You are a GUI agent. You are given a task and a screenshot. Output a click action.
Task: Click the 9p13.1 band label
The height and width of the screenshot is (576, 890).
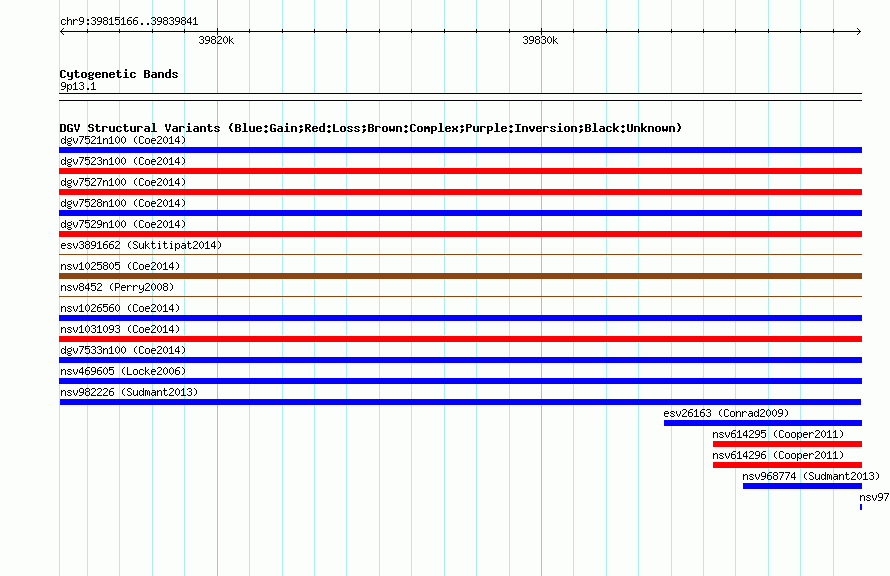point(78,86)
